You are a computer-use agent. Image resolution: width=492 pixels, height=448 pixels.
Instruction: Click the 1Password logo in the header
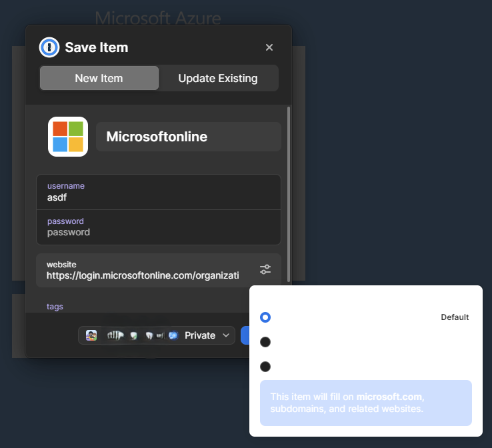[50, 47]
